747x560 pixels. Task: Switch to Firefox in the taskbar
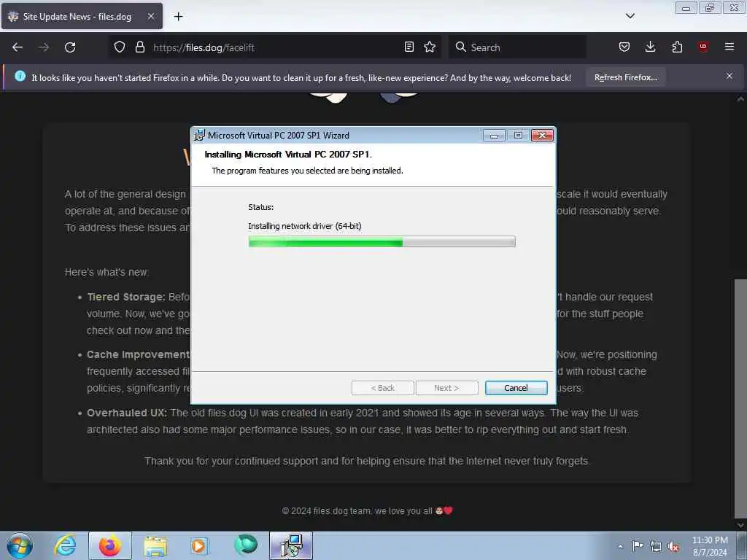[x=110, y=545]
